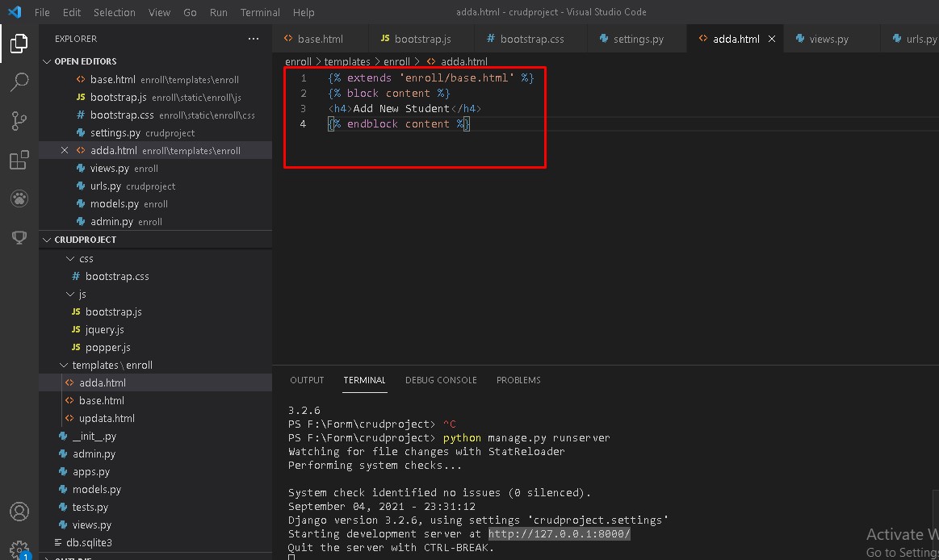The width and height of the screenshot is (939, 560).
Task: Select the Terminal panel tab
Action: pyautogui.click(x=365, y=381)
